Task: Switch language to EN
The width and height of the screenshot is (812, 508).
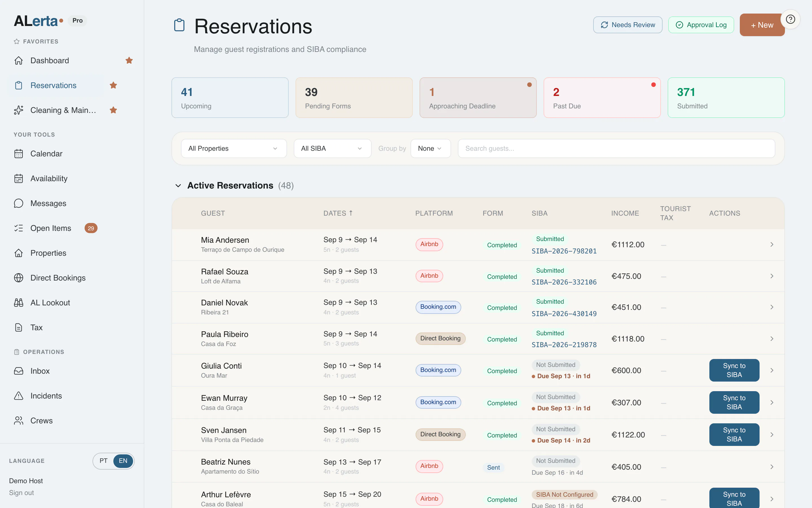Action: [x=123, y=461]
